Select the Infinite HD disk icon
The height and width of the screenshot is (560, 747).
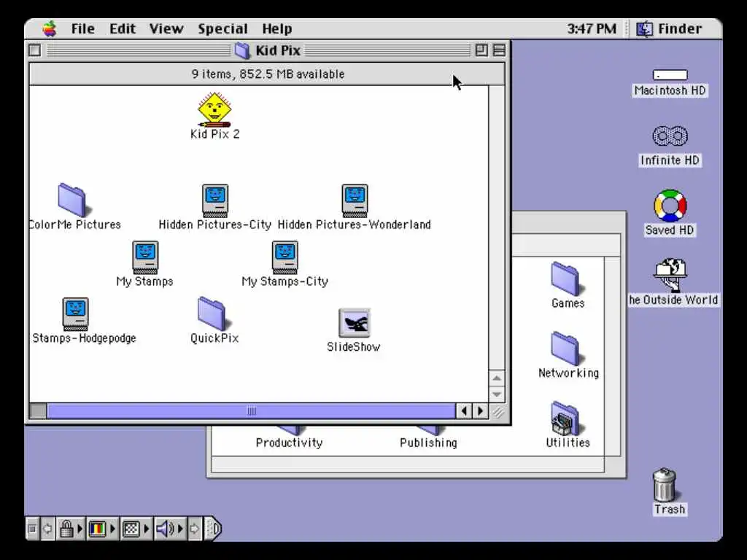point(670,136)
